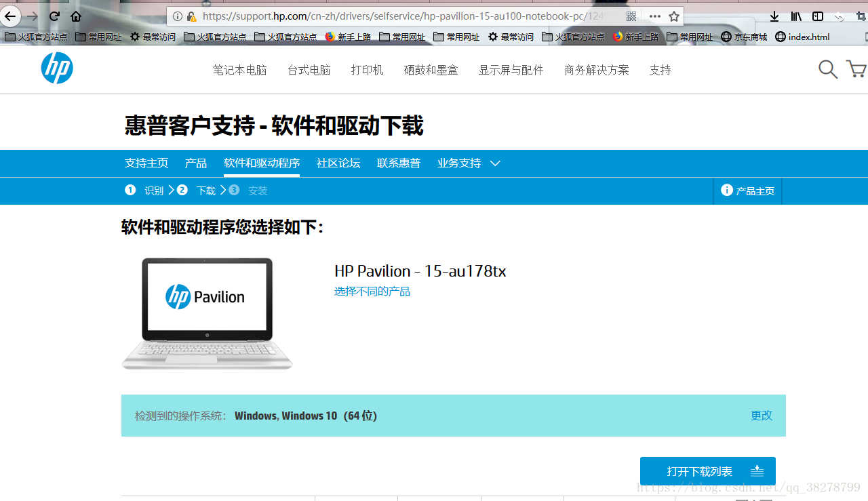Open the 打印机 menu

tap(368, 70)
